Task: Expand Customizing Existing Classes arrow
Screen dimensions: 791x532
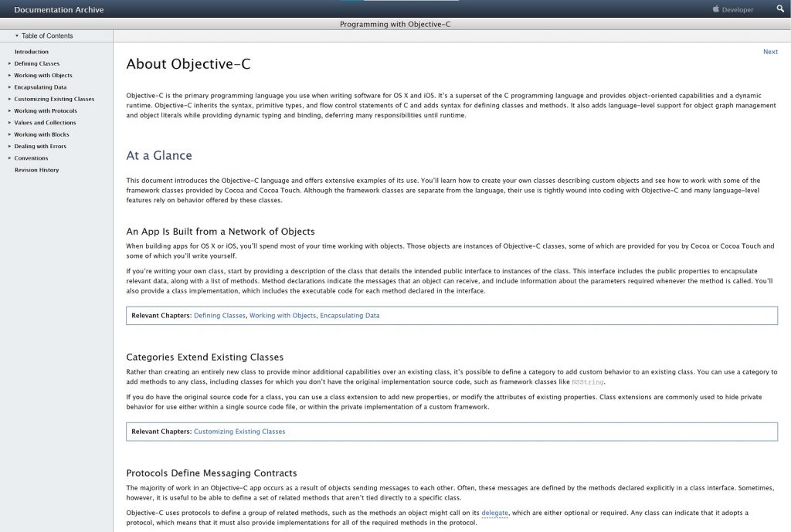Action: point(9,99)
